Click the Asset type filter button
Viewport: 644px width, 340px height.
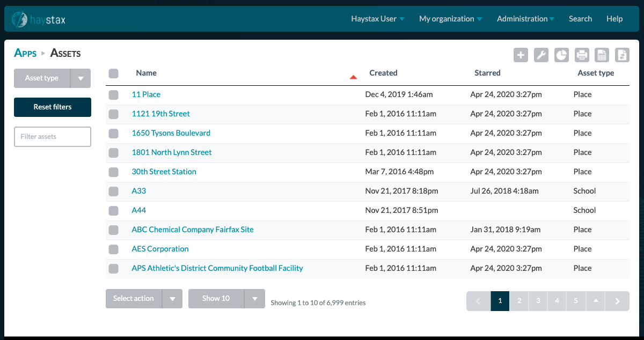click(x=42, y=78)
